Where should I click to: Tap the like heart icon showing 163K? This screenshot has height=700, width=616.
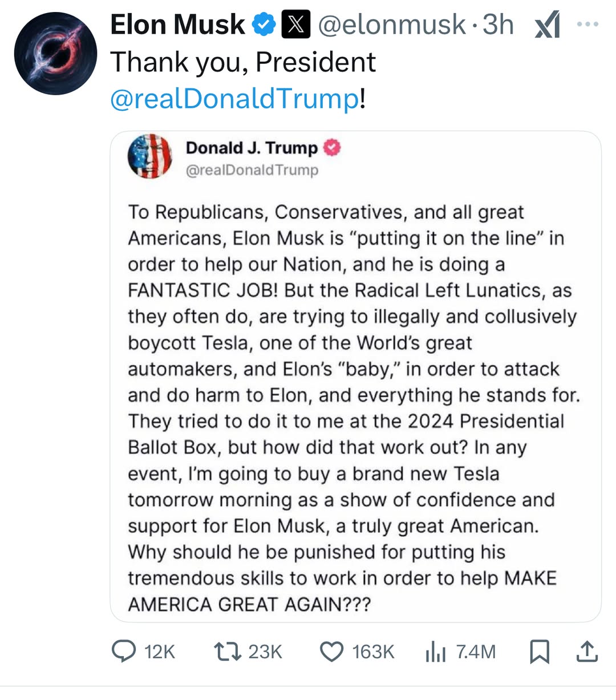(x=331, y=651)
